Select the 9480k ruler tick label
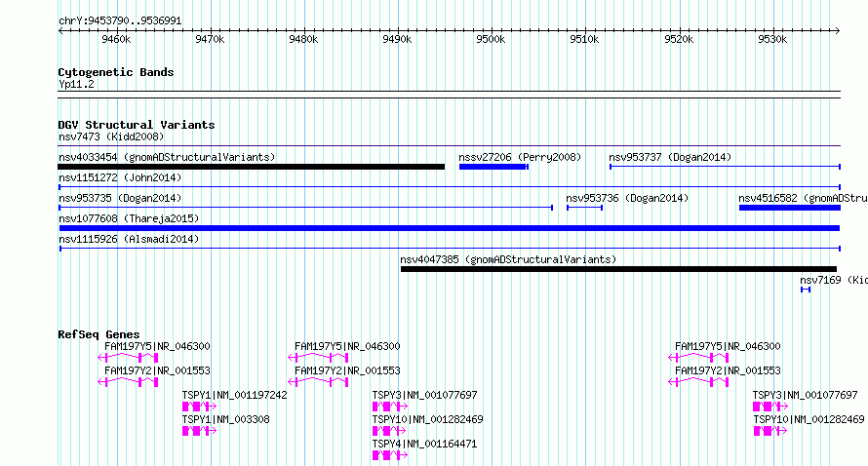 (x=303, y=39)
